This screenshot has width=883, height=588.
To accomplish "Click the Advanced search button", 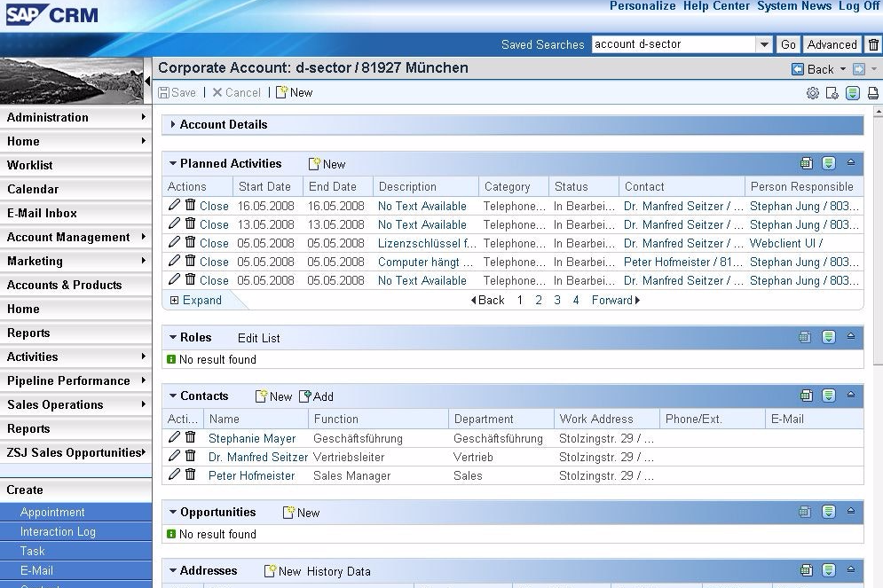I will [832, 44].
